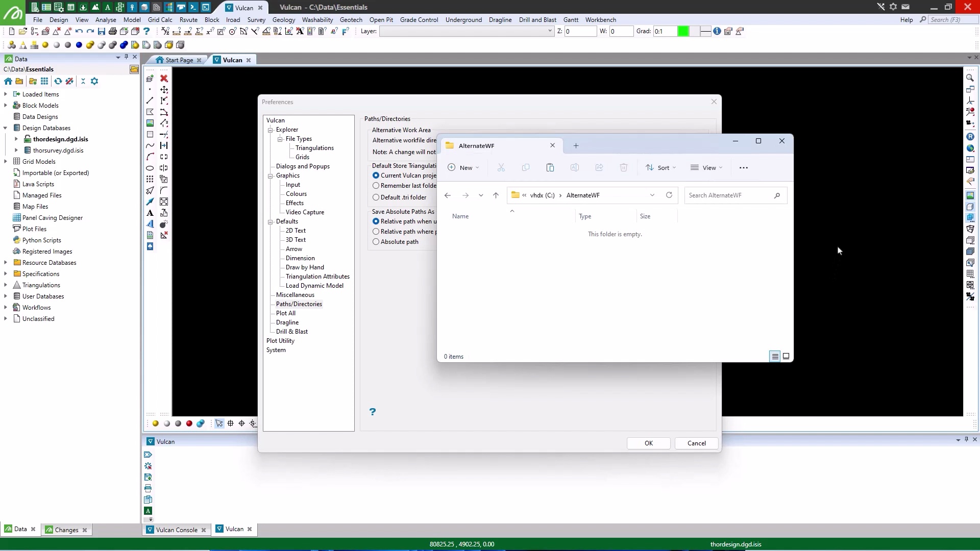Switch to the Start Page tab
This screenshot has height=551, width=980.
pyautogui.click(x=179, y=60)
